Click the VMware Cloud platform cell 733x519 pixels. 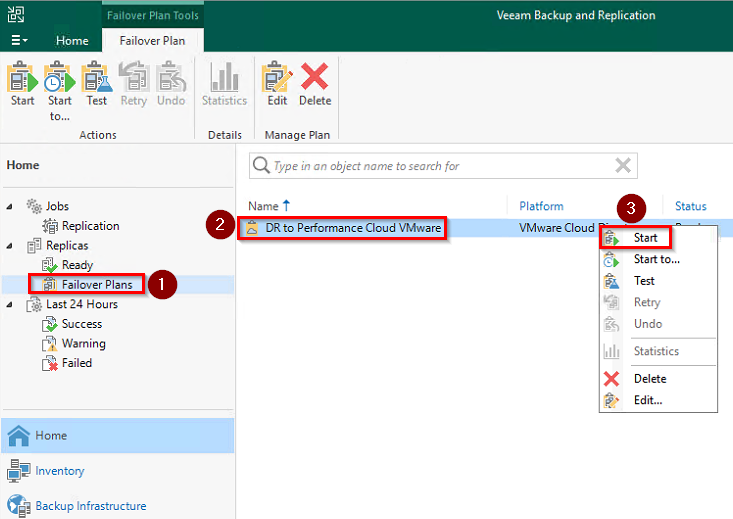click(559, 228)
